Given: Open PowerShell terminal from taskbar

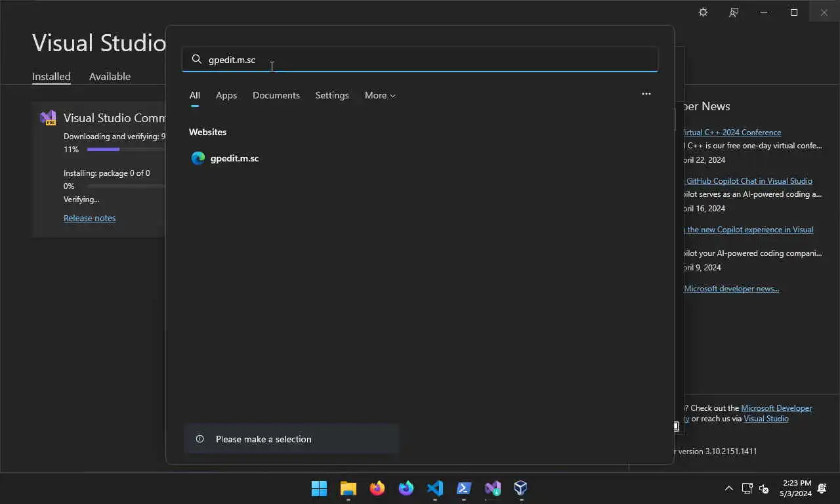Looking at the screenshot, I should pos(463,488).
